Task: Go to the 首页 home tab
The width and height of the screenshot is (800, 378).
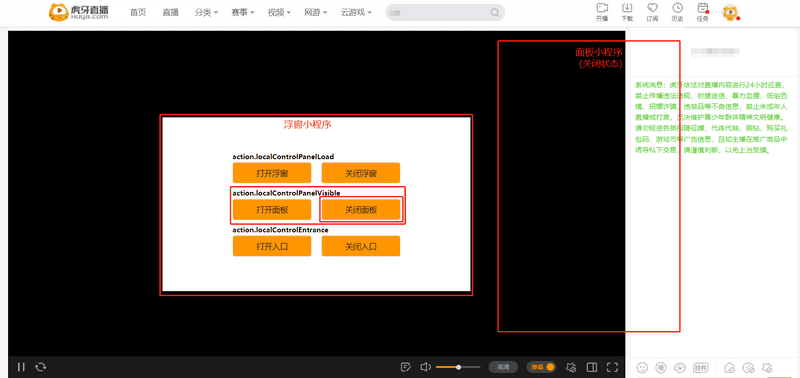Action: tap(138, 12)
